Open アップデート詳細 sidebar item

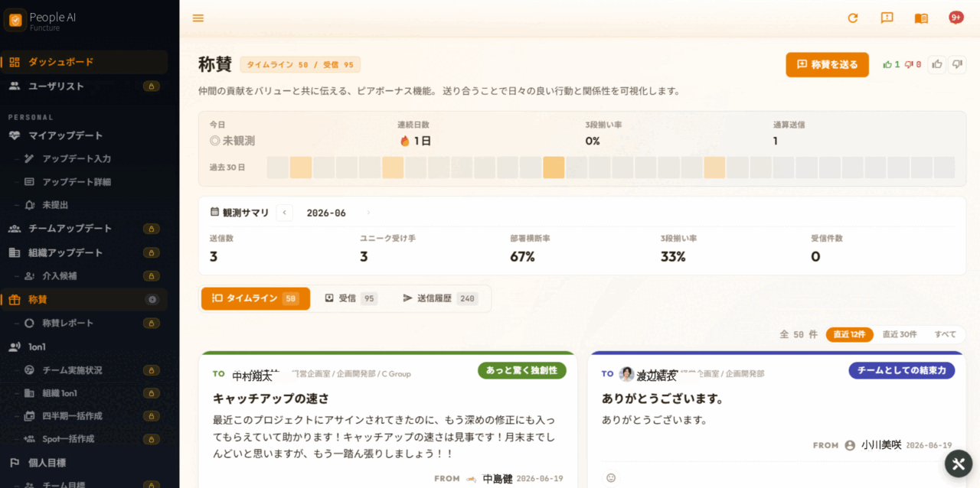84,181
